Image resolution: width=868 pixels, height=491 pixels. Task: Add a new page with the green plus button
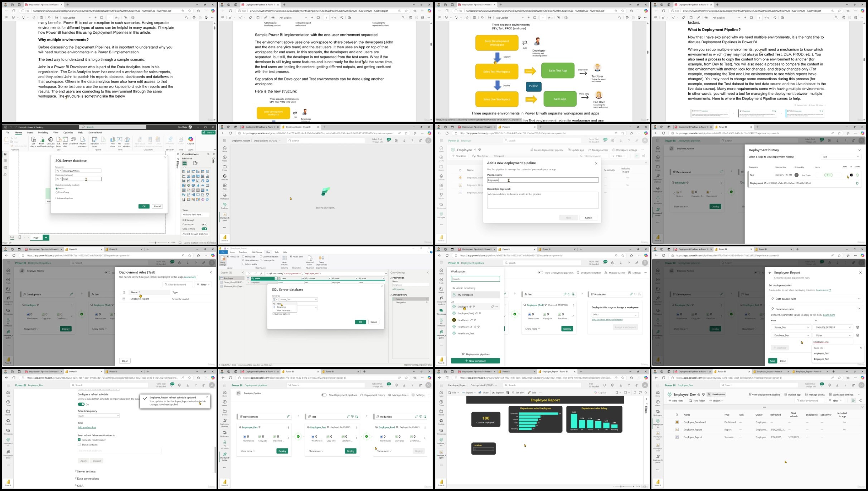46,237
